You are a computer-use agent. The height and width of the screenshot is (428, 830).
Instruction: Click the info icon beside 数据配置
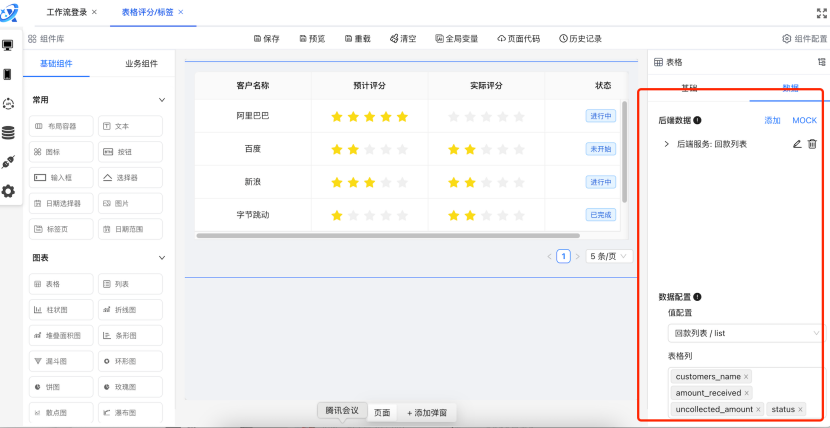[697, 297]
